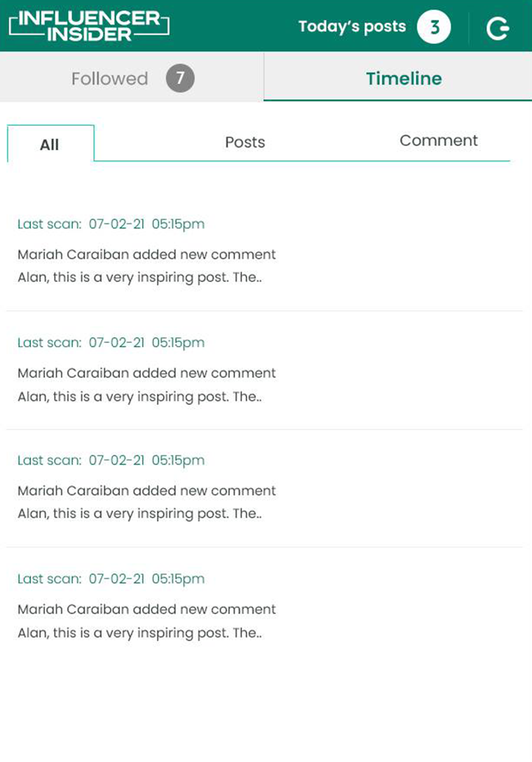This screenshot has height=762, width=532.
Task: Click the logout icon in the header
Action: pos(497,28)
